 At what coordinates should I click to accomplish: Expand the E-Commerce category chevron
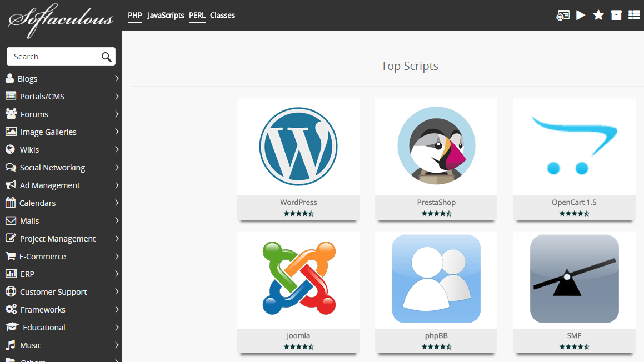[x=117, y=256]
